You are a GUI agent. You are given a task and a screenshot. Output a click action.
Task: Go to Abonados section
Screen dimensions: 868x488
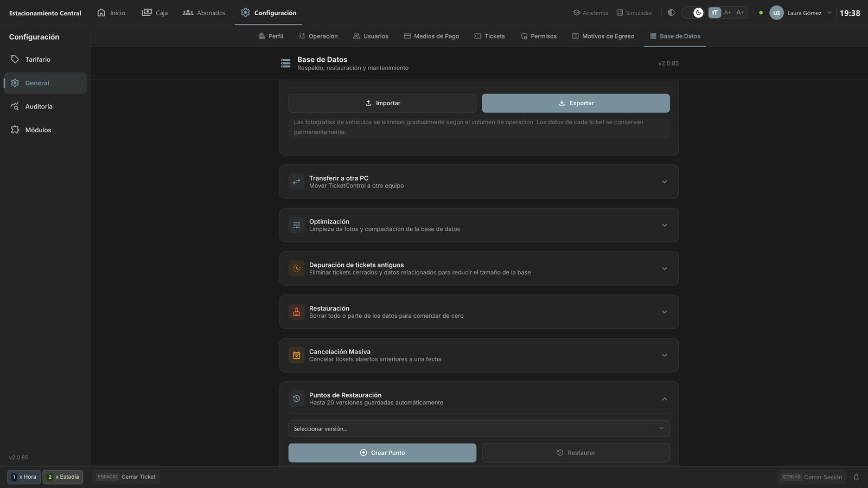(x=204, y=12)
